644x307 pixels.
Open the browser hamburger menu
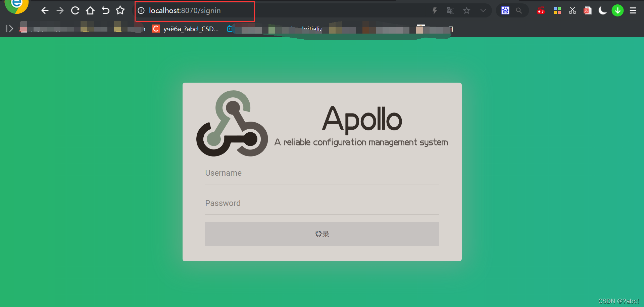point(633,11)
